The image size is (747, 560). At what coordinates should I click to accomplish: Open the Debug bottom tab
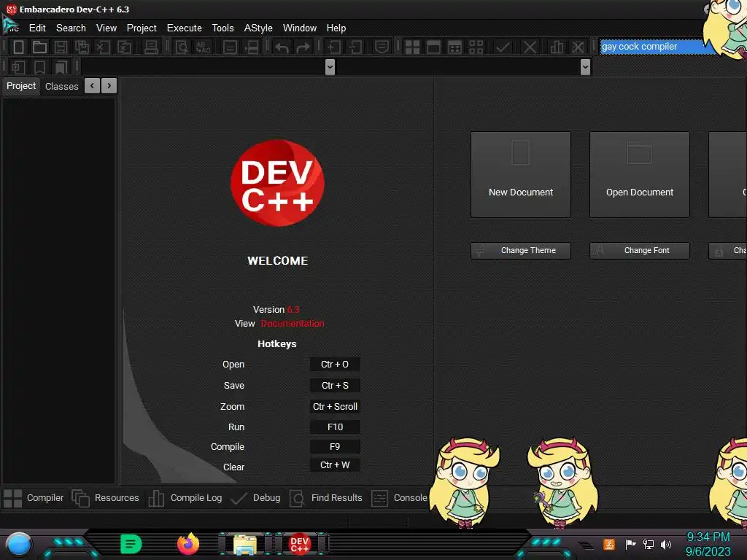[256, 498]
